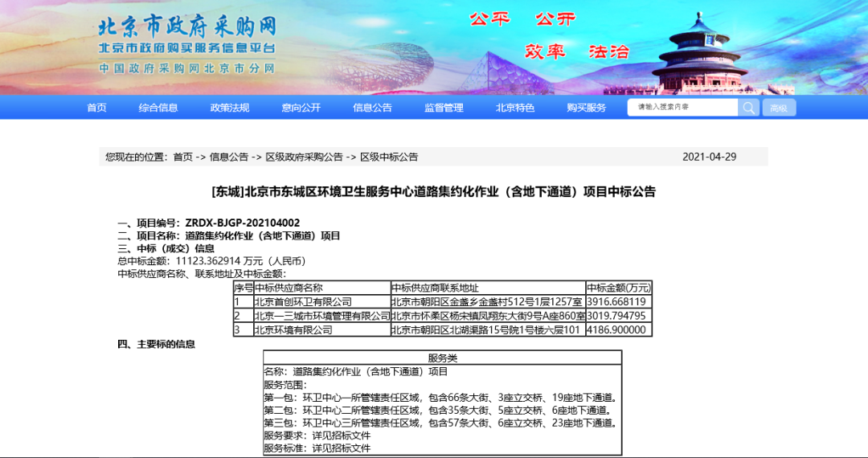Open the 北京特色 menu item

click(515, 108)
